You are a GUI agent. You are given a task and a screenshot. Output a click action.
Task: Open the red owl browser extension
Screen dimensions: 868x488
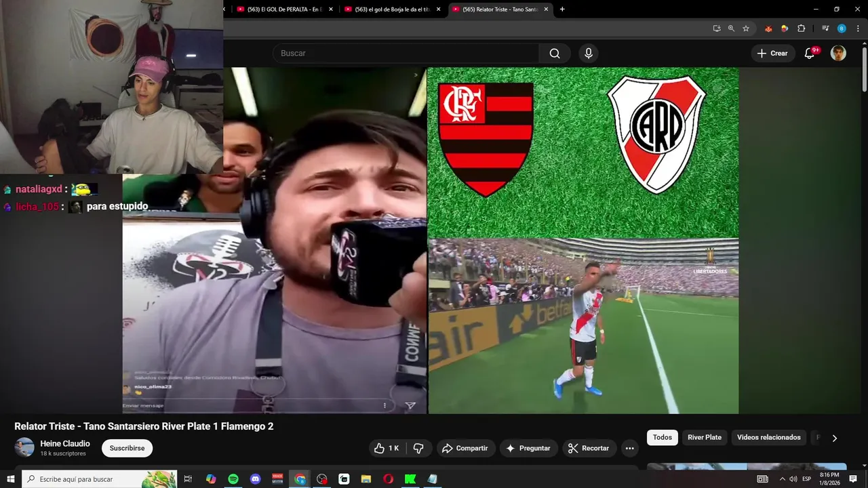click(x=768, y=28)
